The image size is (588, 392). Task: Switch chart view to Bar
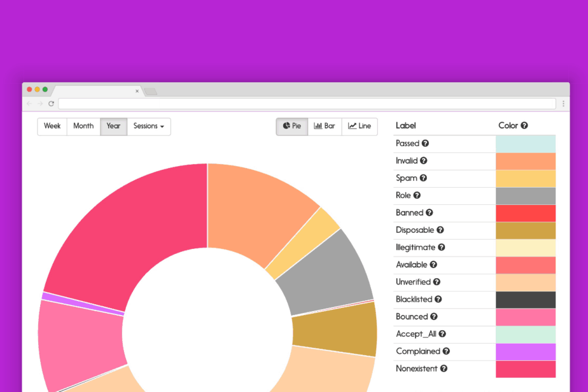[325, 127]
